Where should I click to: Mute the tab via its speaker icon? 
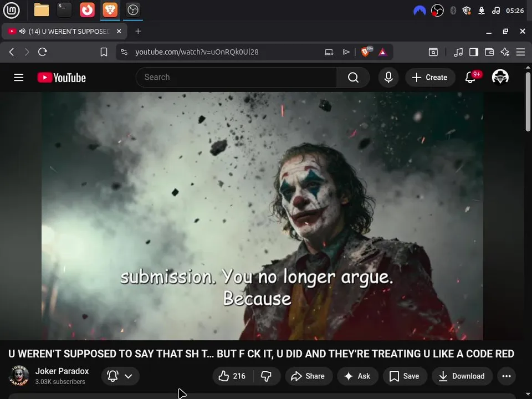22,31
